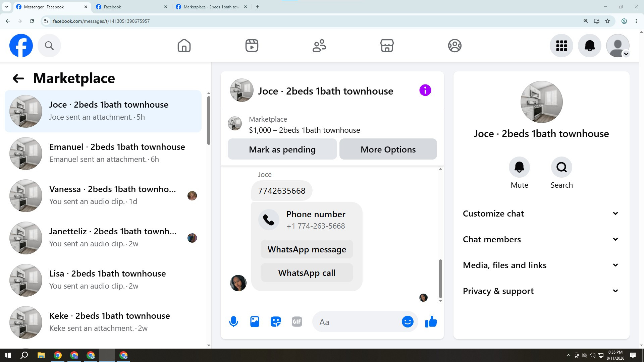The height and width of the screenshot is (362, 644).
Task: Open Facebook search magnifier
Action: tap(49, 46)
